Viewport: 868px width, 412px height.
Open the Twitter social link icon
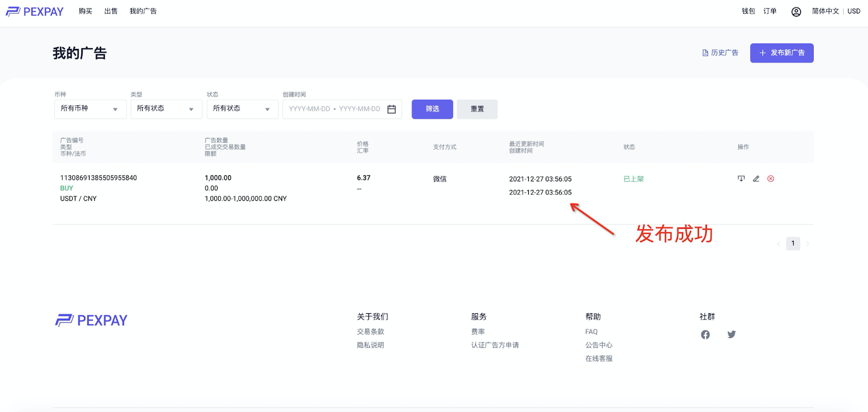coord(731,334)
